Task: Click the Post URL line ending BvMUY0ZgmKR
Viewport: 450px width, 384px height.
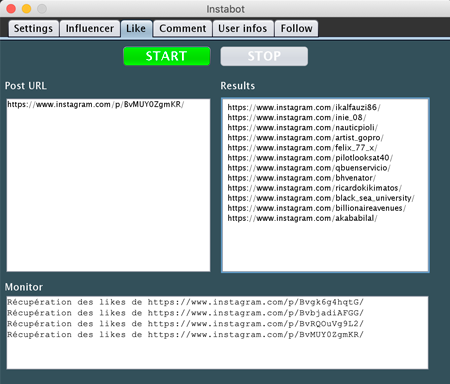Action: [x=96, y=104]
